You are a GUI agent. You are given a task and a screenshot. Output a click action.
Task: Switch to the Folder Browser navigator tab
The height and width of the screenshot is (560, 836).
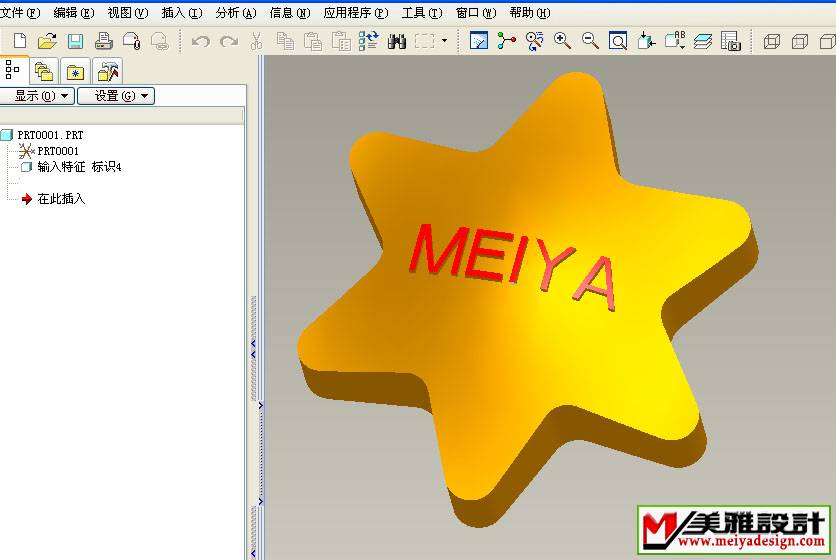pos(44,71)
